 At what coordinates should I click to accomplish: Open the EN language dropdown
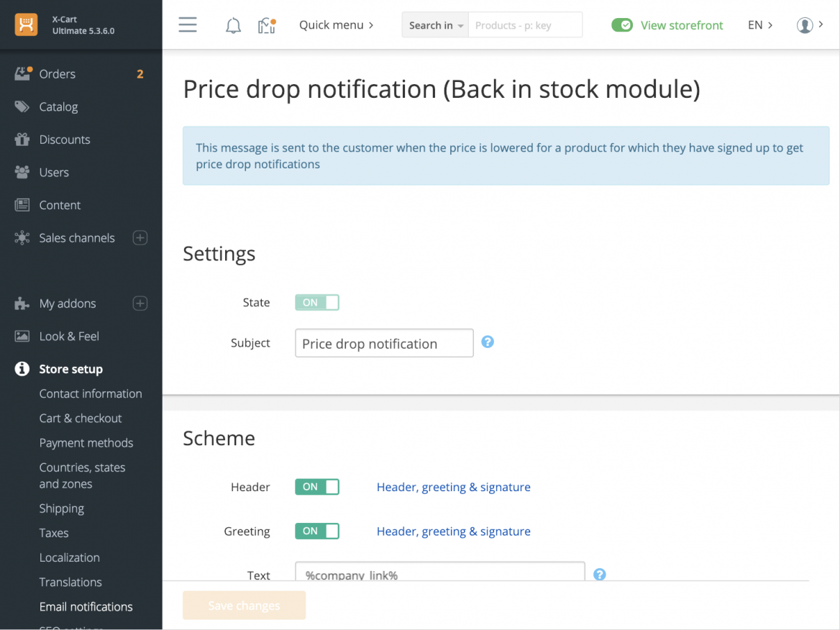759,24
